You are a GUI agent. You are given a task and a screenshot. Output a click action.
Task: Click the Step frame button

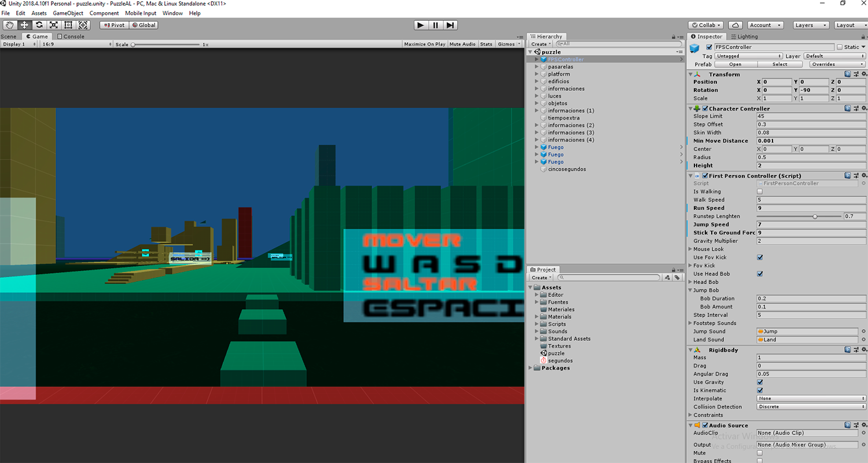450,25
